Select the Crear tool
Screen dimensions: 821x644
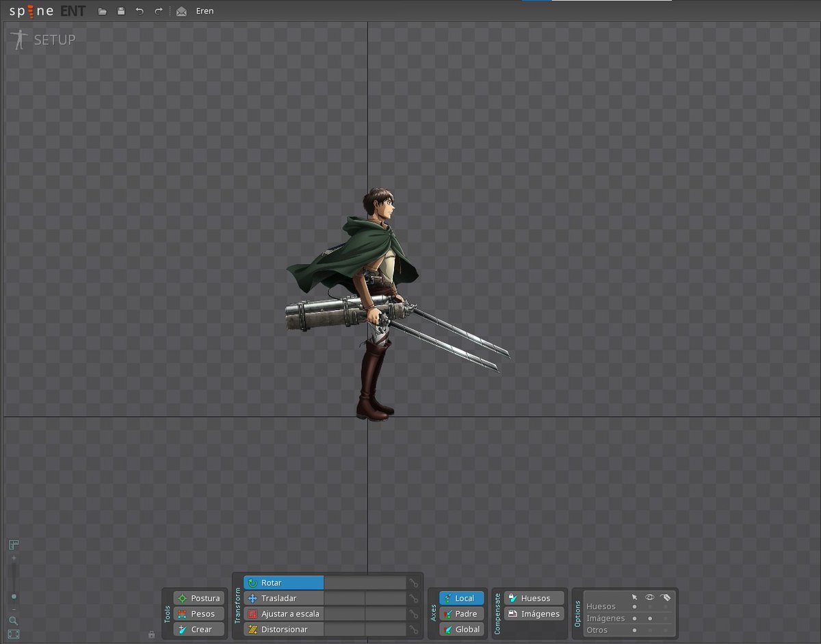pyautogui.click(x=198, y=630)
